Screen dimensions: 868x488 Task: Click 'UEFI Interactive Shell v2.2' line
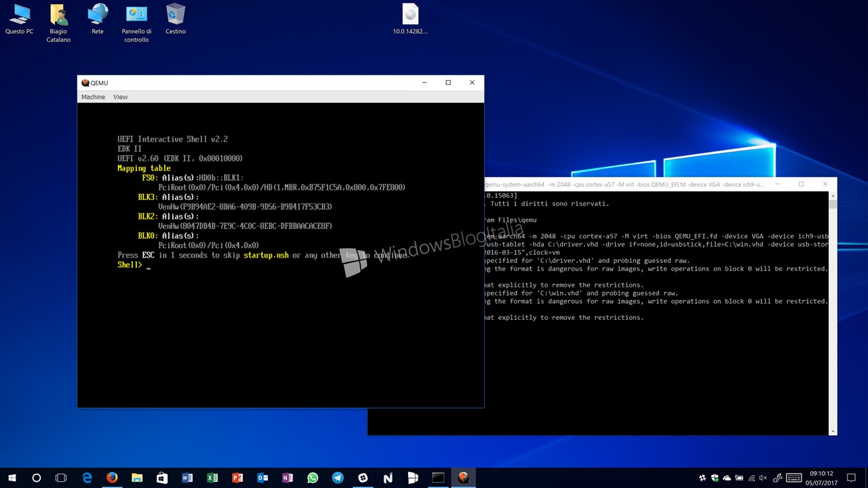(x=172, y=139)
